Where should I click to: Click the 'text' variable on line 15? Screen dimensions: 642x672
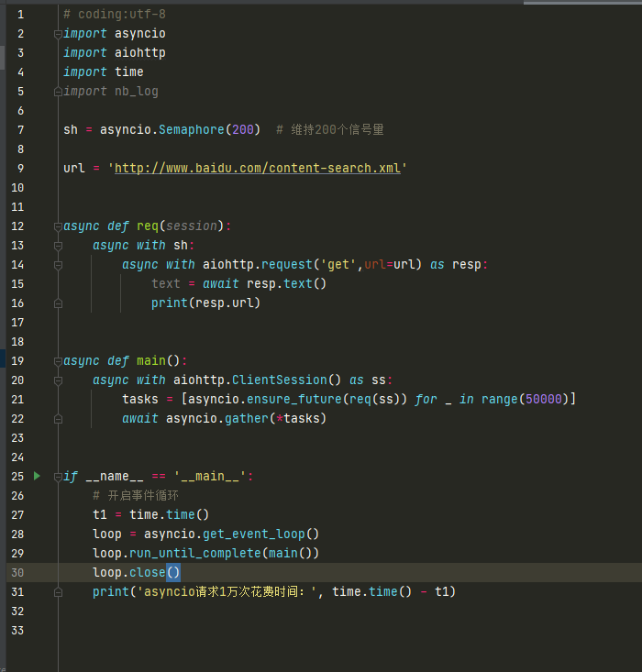[x=165, y=283]
